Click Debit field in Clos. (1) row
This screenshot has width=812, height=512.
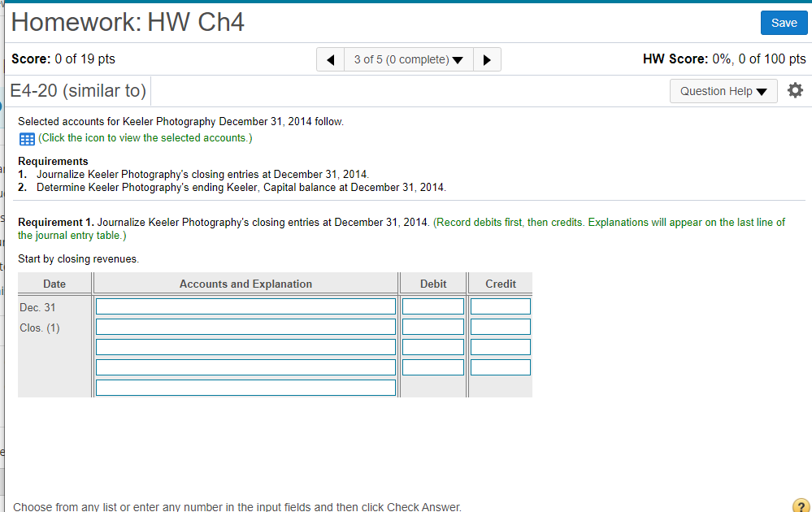tap(433, 327)
